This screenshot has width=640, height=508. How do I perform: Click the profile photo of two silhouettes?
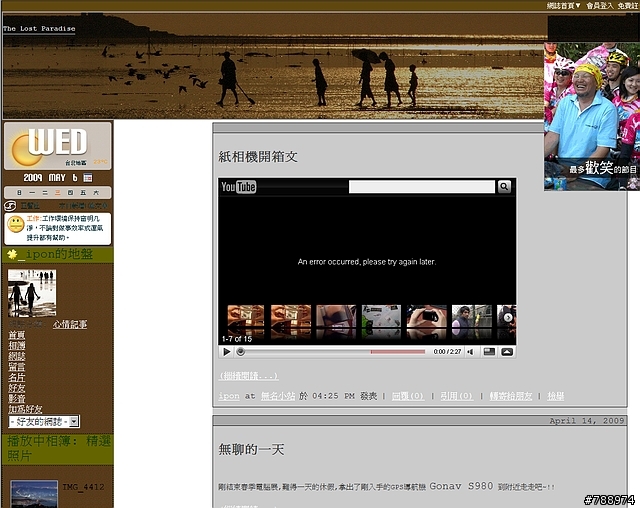tap(32, 293)
